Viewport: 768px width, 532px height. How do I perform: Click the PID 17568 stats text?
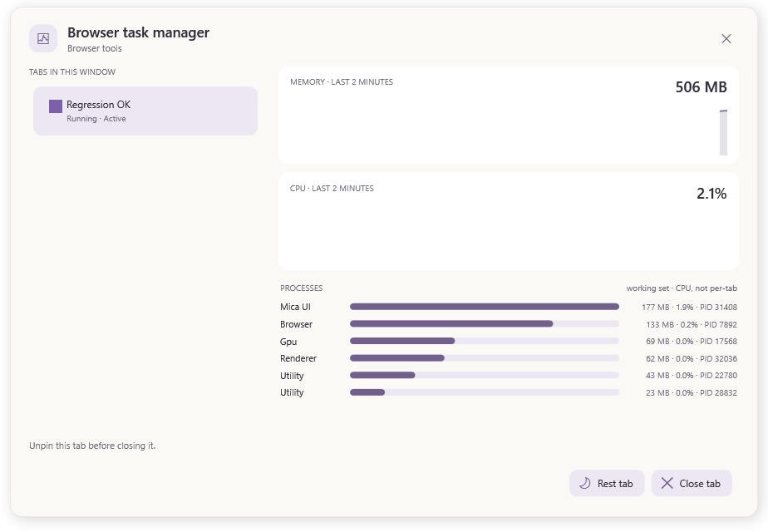tap(692, 342)
